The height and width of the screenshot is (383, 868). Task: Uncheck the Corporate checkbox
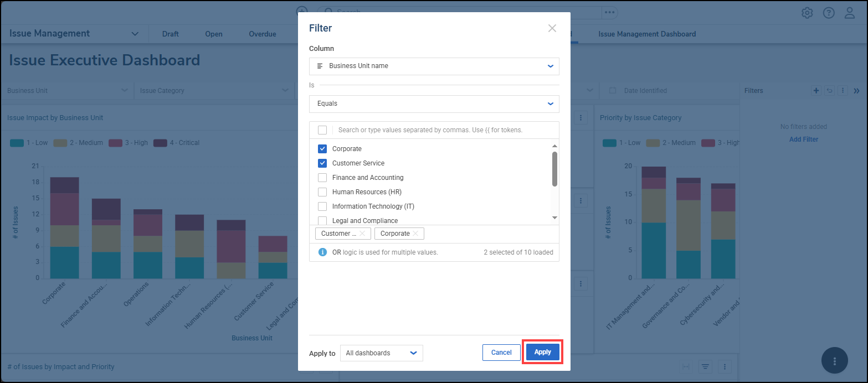pos(322,149)
